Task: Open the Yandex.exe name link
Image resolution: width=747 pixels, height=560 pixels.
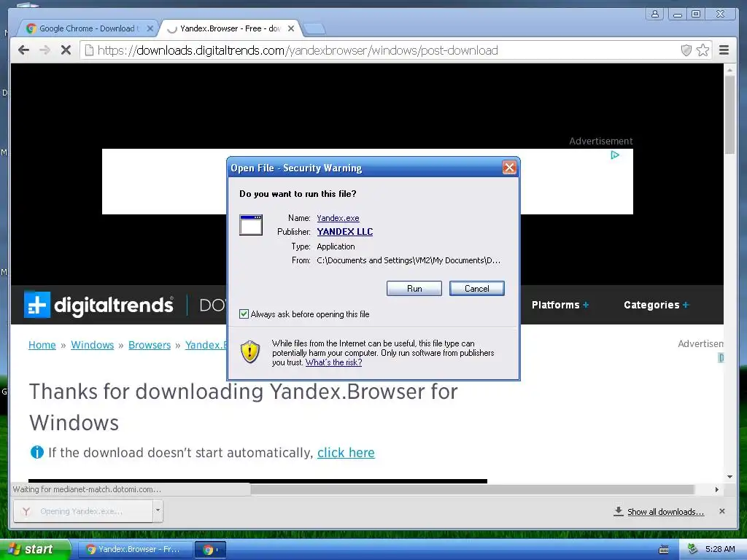Action: pos(338,218)
